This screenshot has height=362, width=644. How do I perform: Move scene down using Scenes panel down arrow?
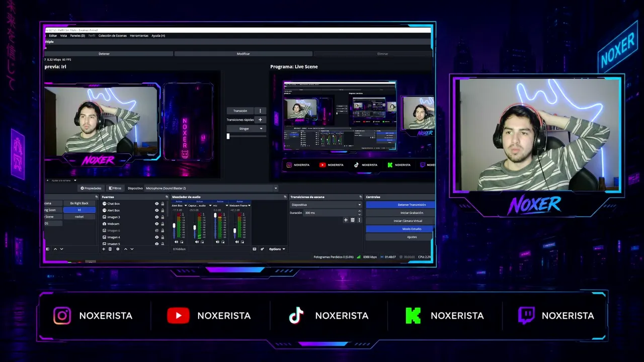tap(61, 249)
